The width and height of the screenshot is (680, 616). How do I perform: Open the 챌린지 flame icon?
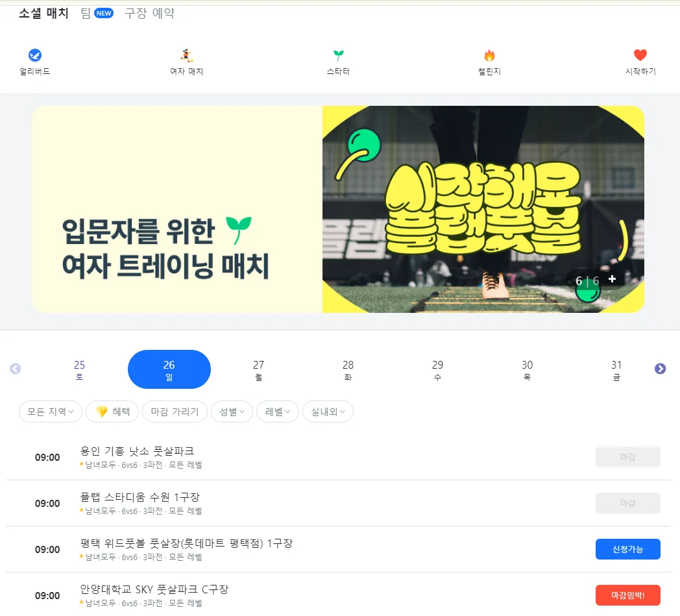pyautogui.click(x=490, y=56)
